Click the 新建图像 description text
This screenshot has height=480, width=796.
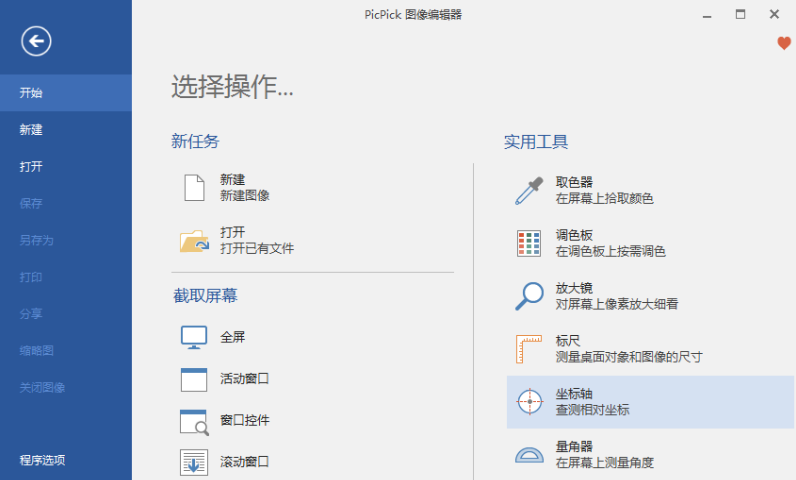(x=245, y=196)
